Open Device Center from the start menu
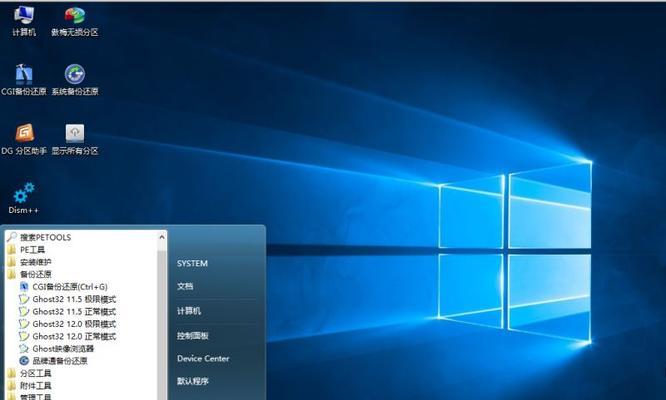Viewport: 666px width, 400px height. click(203, 358)
